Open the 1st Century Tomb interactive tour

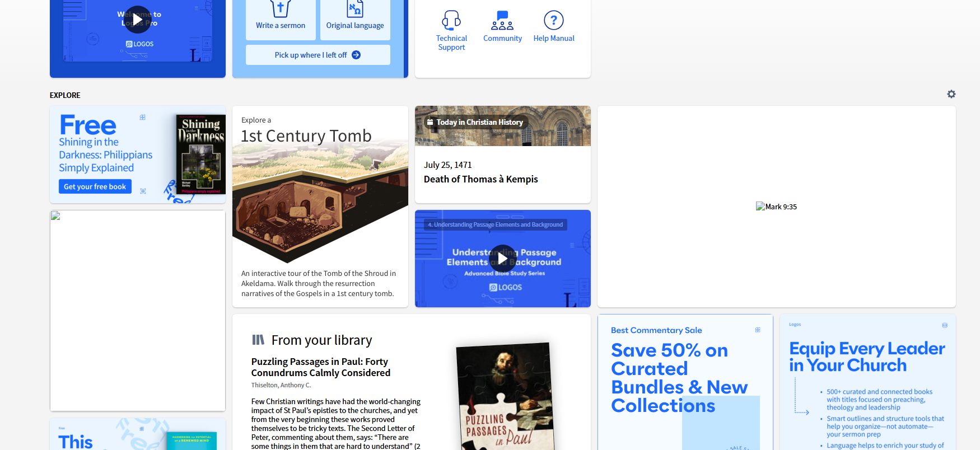320,207
